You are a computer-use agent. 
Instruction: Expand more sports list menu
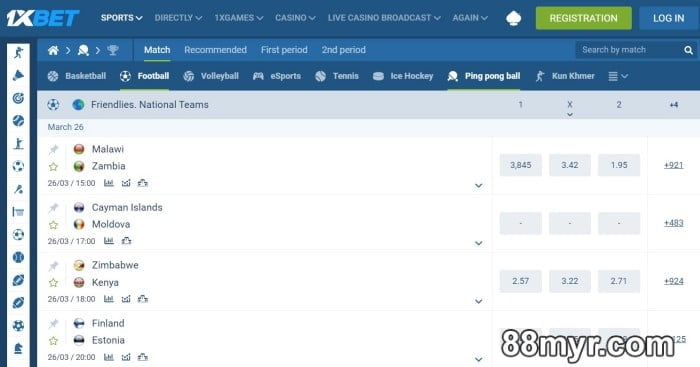618,76
